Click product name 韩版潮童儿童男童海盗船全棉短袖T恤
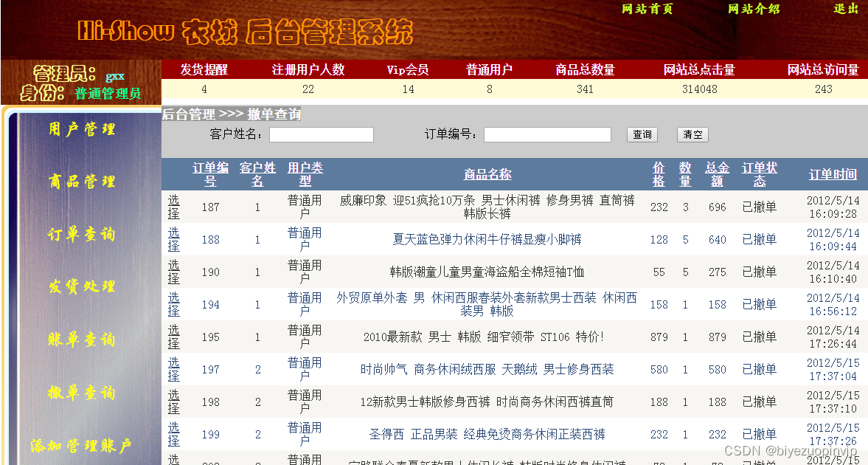The width and height of the screenshot is (868, 465). click(x=487, y=272)
